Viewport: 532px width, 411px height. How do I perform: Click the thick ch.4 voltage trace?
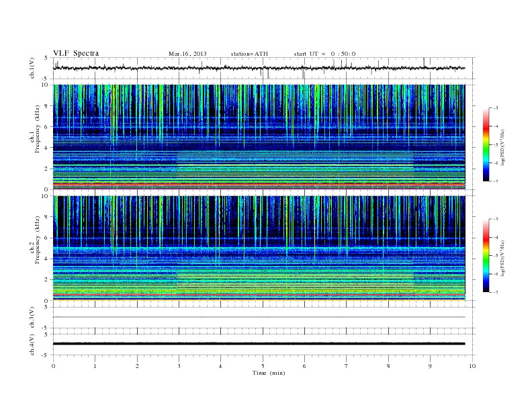[x=259, y=344]
